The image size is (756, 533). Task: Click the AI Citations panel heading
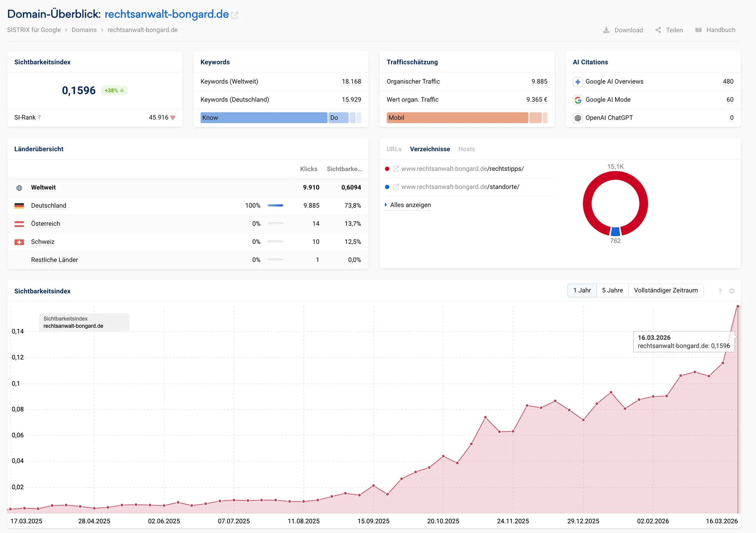coord(590,62)
